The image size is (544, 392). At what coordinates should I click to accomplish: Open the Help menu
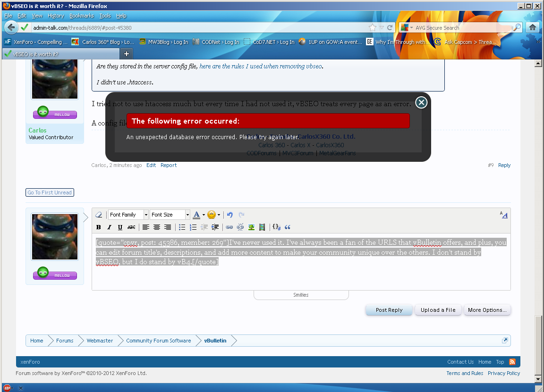click(x=121, y=16)
